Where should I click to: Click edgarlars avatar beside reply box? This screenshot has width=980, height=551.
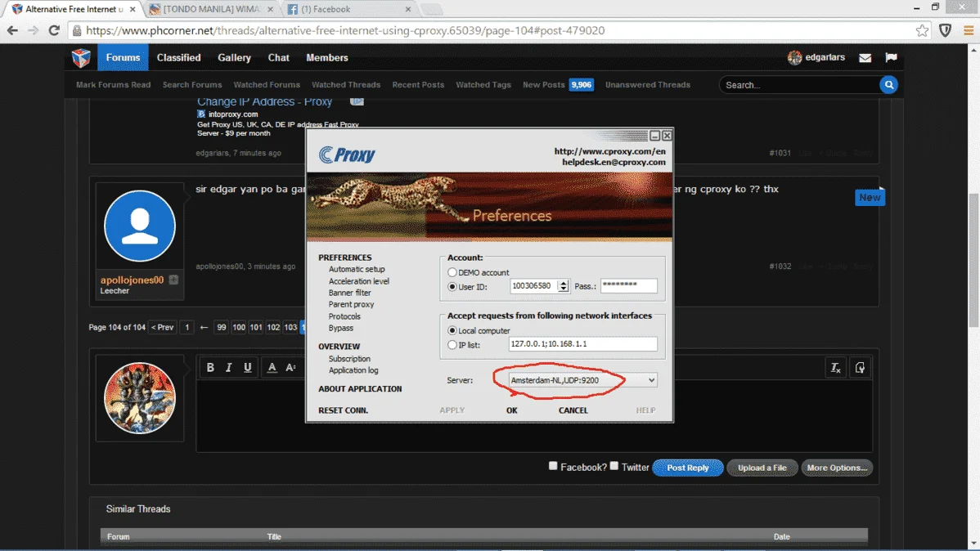point(139,398)
